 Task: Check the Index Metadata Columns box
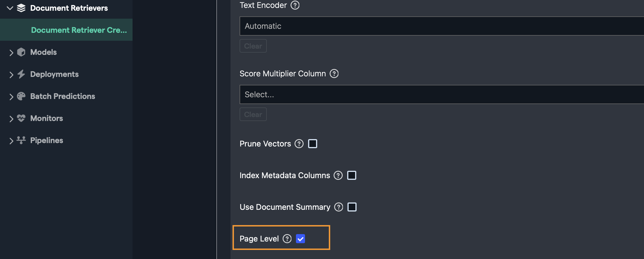[x=352, y=175]
